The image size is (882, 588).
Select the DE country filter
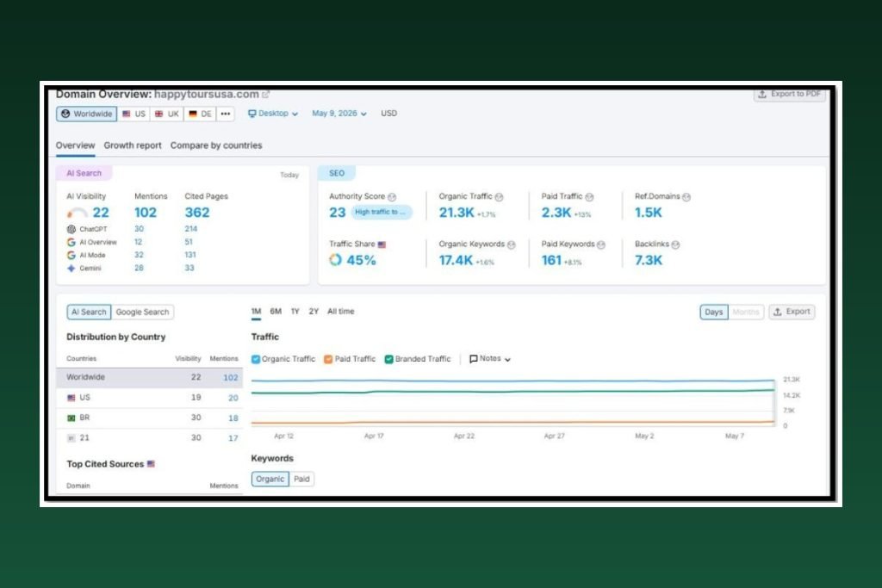pyautogui.click(x=200, y=114)
